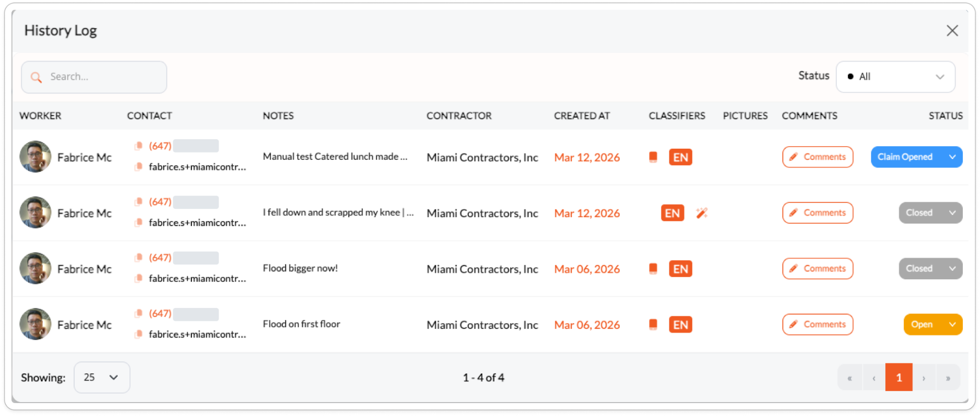
Task: Select page 1 in pagination
Action: (899, 378)
